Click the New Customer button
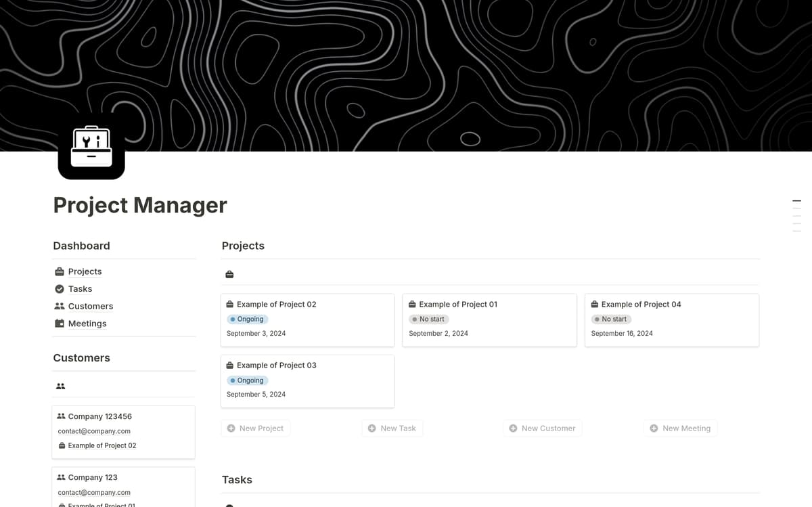This screenshot has height=507, width=812. point(543,428)
